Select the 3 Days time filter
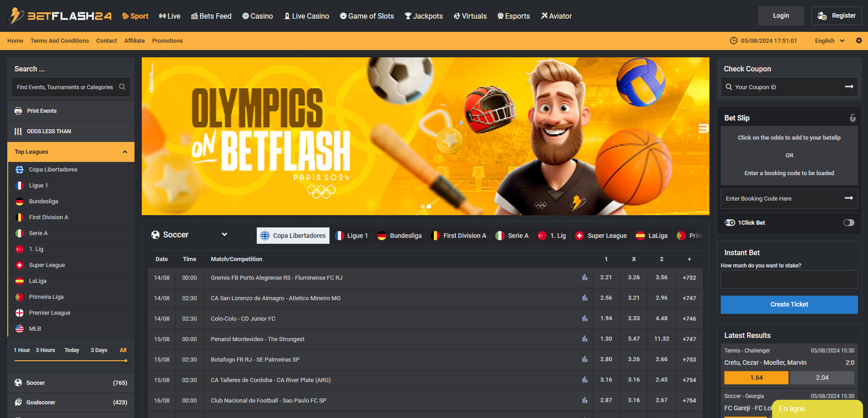 [x=99, y=350]
